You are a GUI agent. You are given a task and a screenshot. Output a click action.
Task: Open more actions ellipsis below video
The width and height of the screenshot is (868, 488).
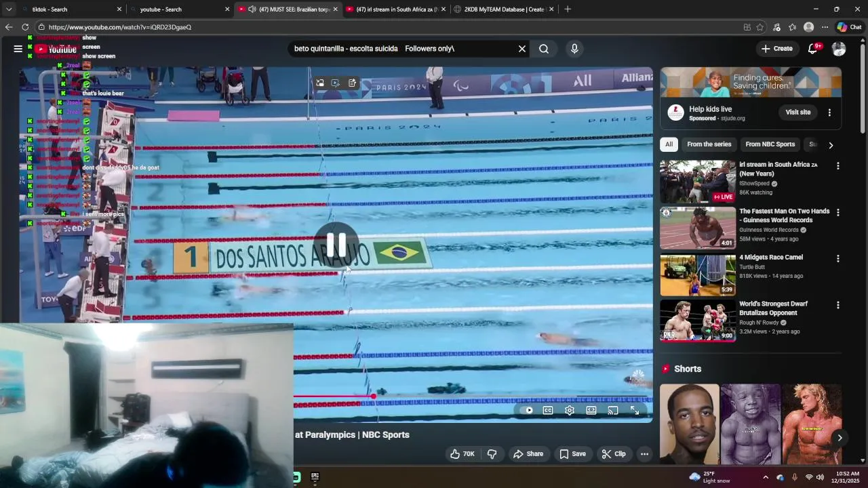coord(644,454)
